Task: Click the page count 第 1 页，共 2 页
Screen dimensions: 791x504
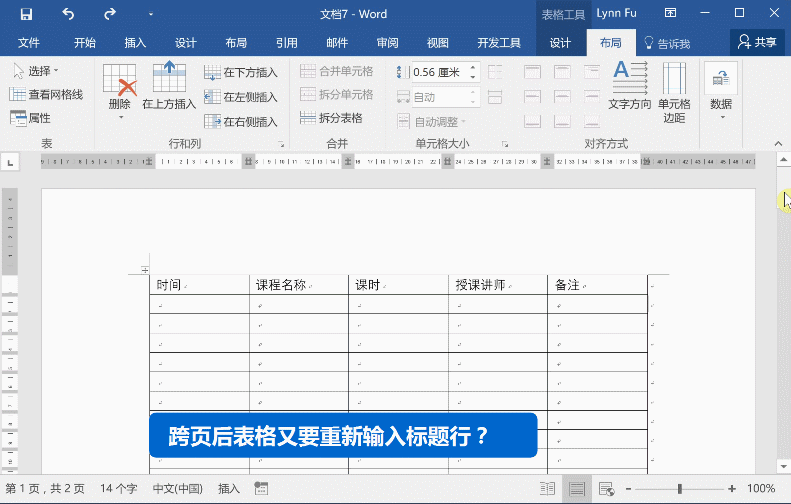Action: click(45, 488)
